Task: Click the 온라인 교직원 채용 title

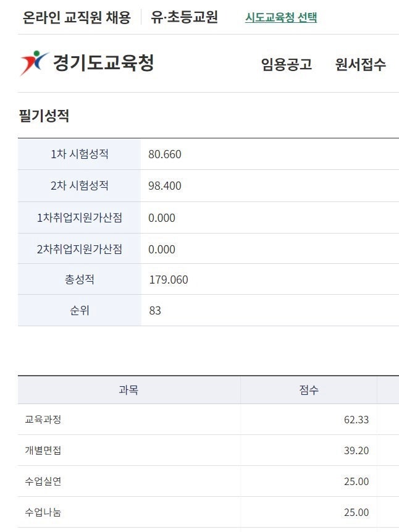Action: pyautogui.click(x=77, y=17)
